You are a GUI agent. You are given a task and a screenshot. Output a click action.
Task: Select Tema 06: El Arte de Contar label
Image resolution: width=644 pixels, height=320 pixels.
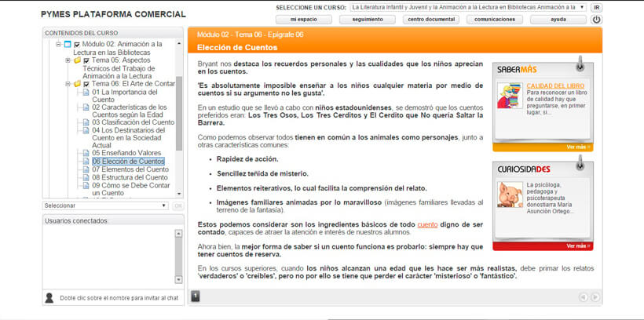coord(134,84)
